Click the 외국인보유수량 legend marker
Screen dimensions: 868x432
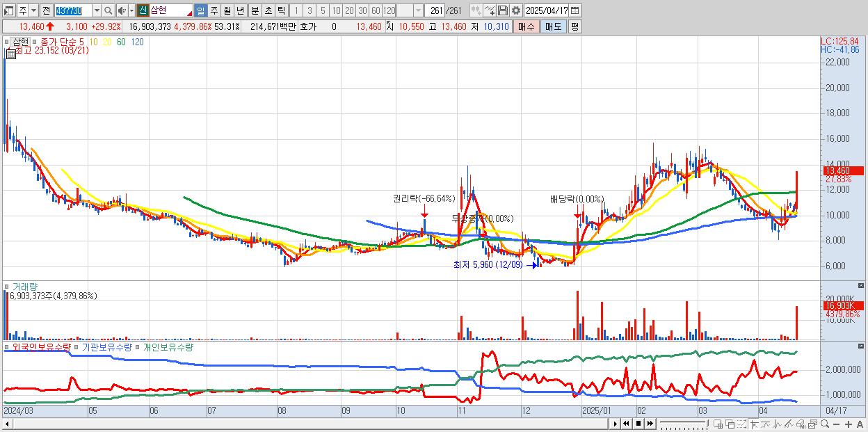pos(8,347)
